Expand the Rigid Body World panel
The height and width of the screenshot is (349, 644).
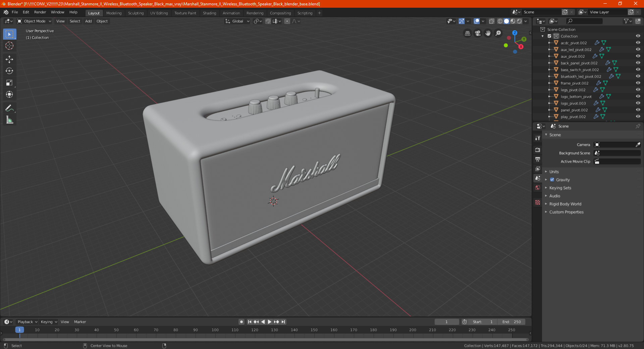coord(565,204)
